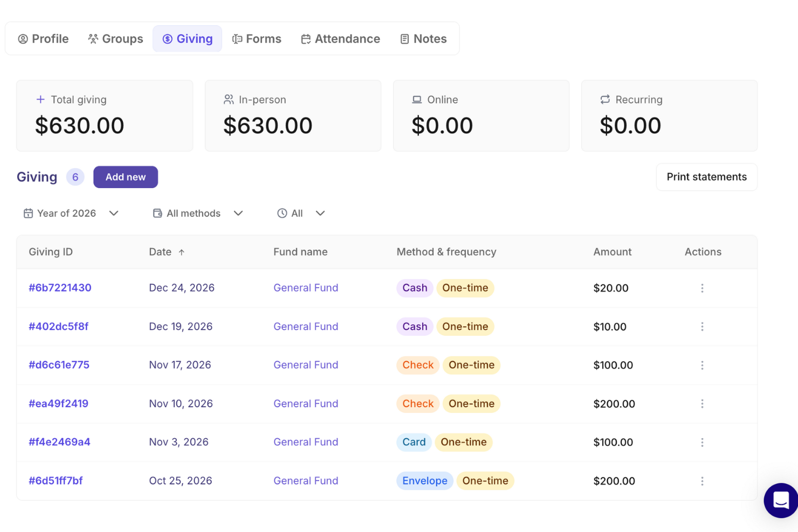Open the Year of 2026 filter dropdown
Screen dimensions: 798x532
pos(71,213)
